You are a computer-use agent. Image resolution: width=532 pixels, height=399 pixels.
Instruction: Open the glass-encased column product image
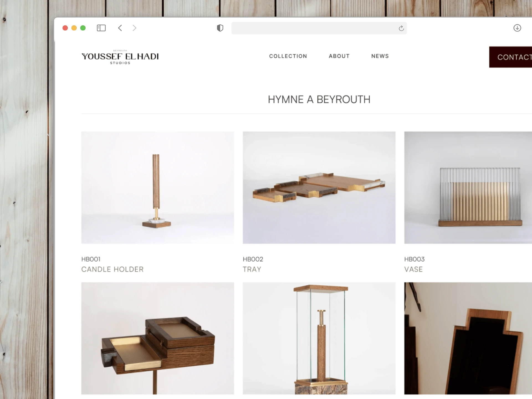pos(319,338)
